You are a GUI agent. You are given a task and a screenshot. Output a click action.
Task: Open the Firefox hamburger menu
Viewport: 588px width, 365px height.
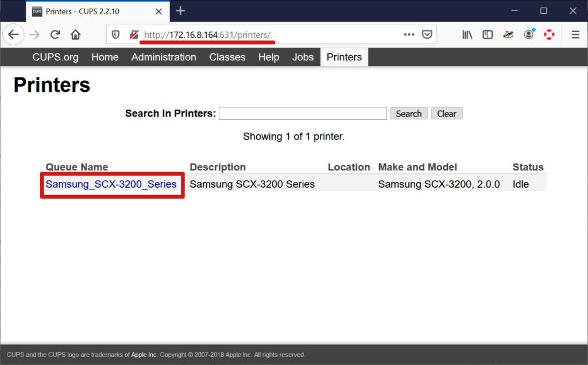click(x=575, y=35)
